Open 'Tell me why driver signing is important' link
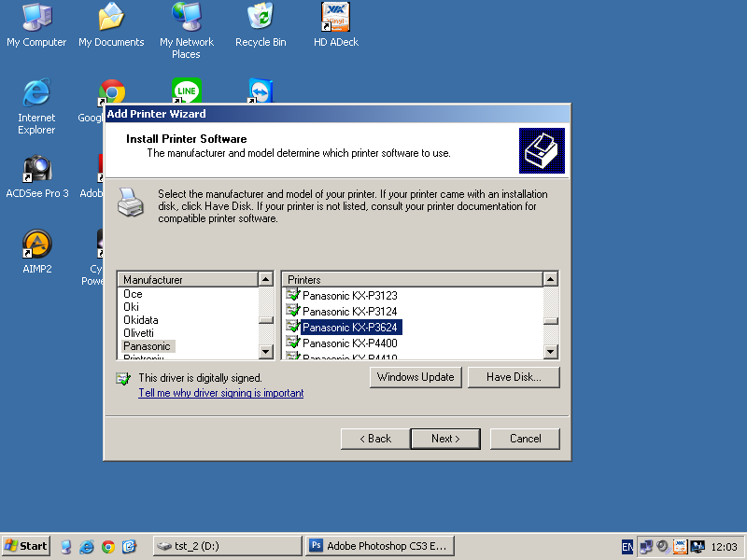The width and height of the screenshot is (747, 560). [x=221, y=393]
